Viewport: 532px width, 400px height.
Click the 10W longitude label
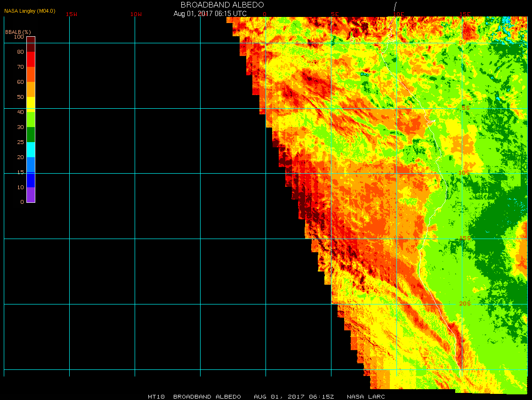(x=136, y=14)
